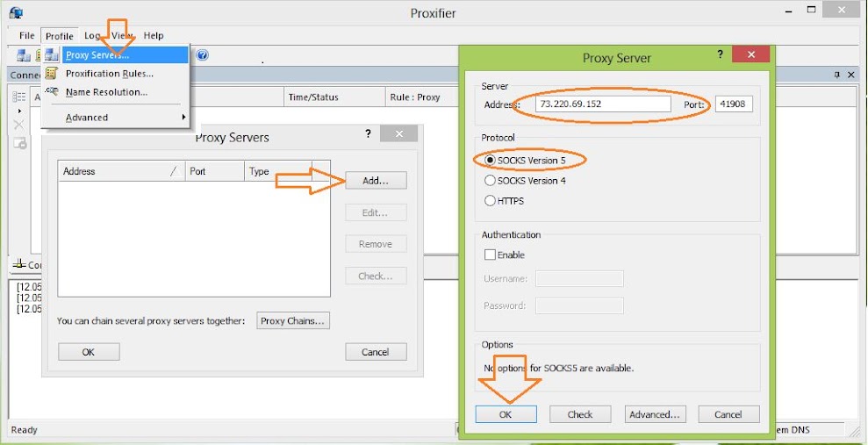This screenshot has width=868, height=445.
Task: Click the Proxy Servers toolbar icon
Action: (x=23, y=54)
